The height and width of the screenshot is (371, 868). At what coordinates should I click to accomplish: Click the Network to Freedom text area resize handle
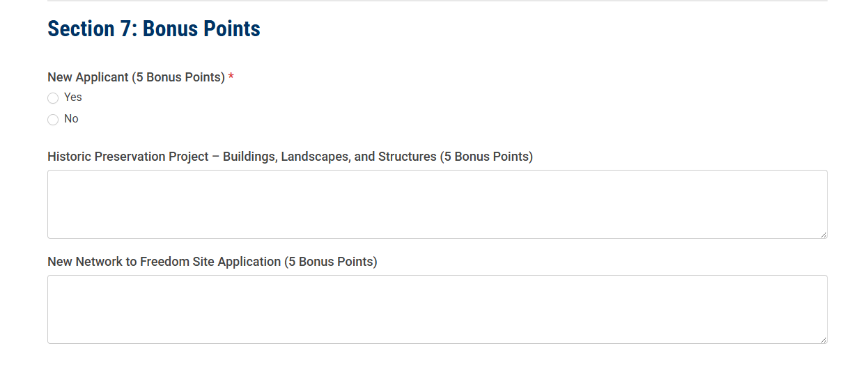tap(823, 340)
